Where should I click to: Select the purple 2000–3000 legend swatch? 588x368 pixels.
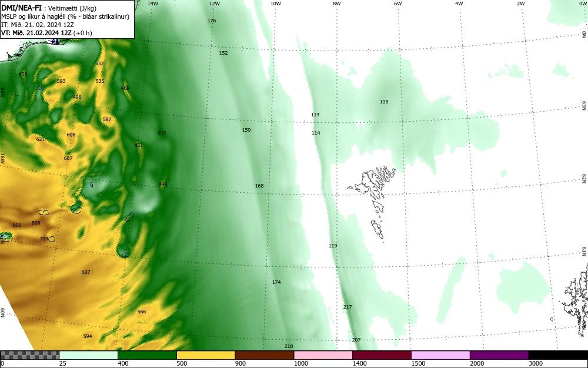point(499,355)
